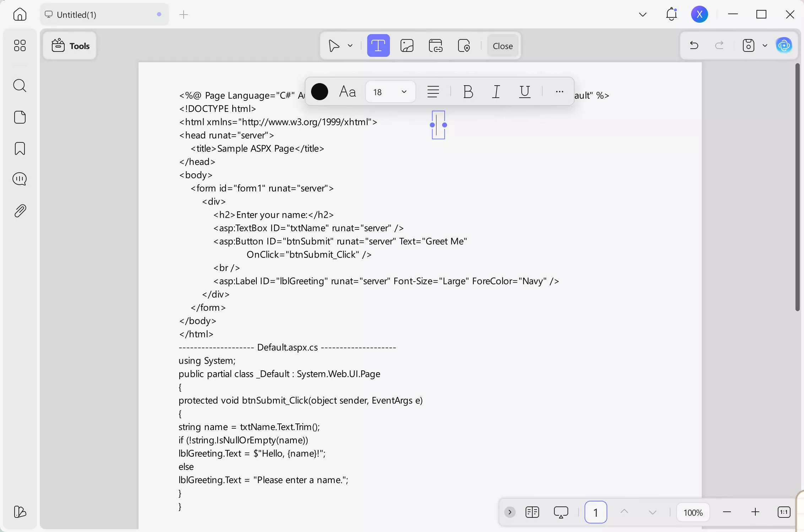
Task: Click the page number input field
Action: (x=596, y=512)
